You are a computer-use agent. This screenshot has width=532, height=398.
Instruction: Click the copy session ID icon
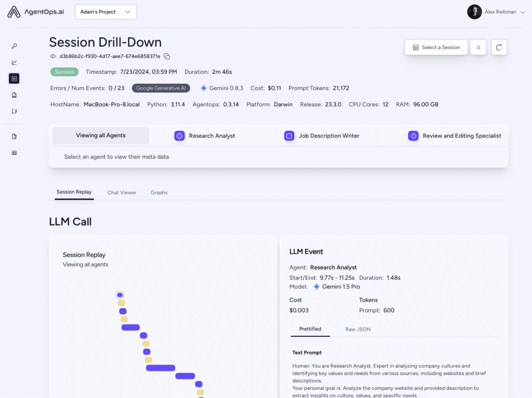[x=167, y=56]
